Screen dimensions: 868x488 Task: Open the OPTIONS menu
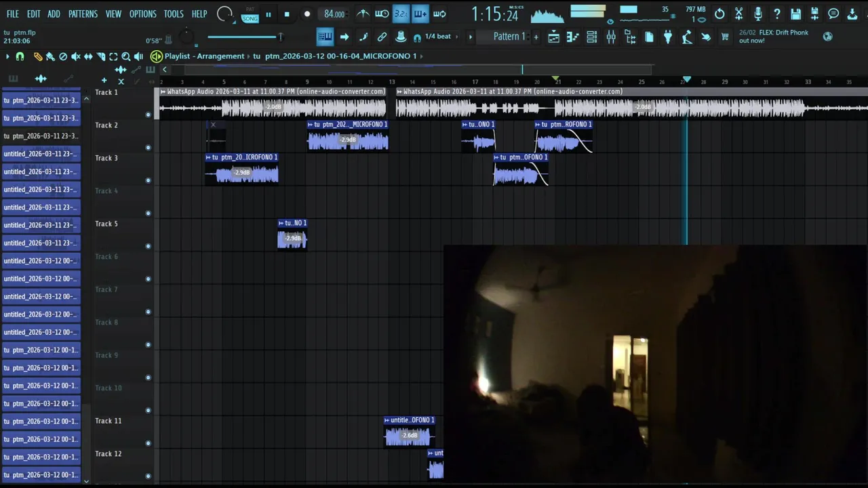(x=142, y=14)
